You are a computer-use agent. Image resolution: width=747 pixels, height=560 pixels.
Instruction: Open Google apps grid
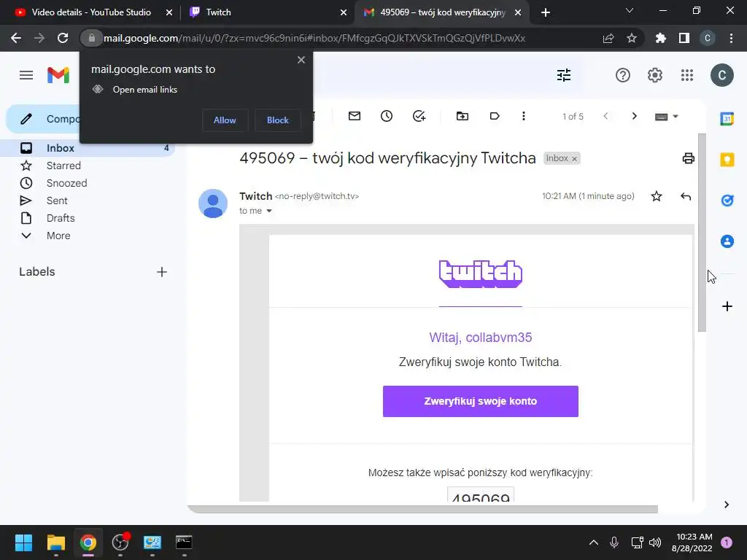(687, 75)
